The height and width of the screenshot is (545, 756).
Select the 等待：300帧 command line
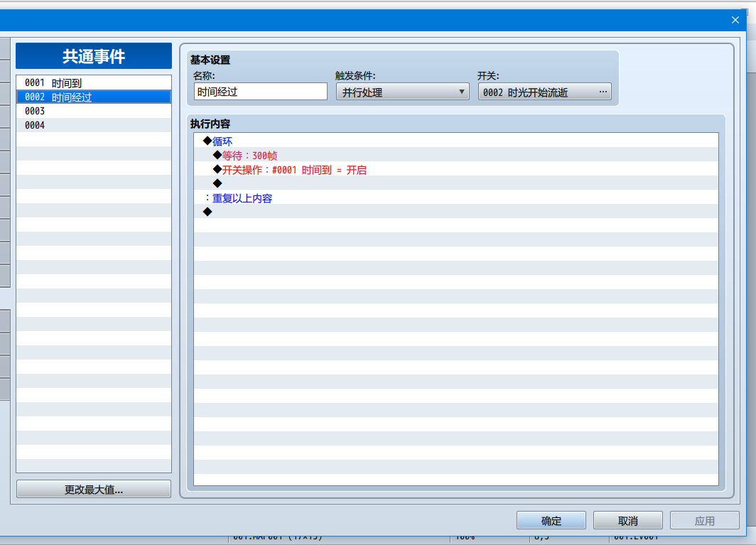click(x=455, y=156)
